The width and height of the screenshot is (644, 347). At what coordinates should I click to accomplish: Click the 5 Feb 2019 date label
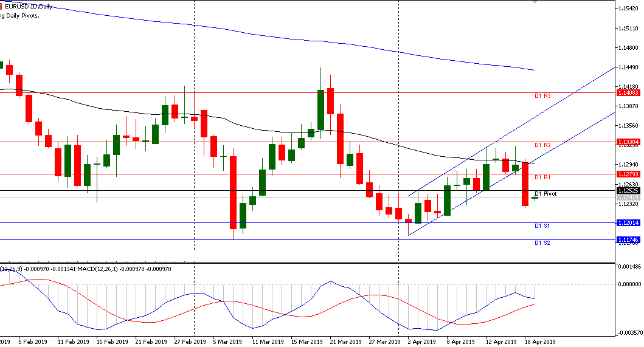point(33,342)
